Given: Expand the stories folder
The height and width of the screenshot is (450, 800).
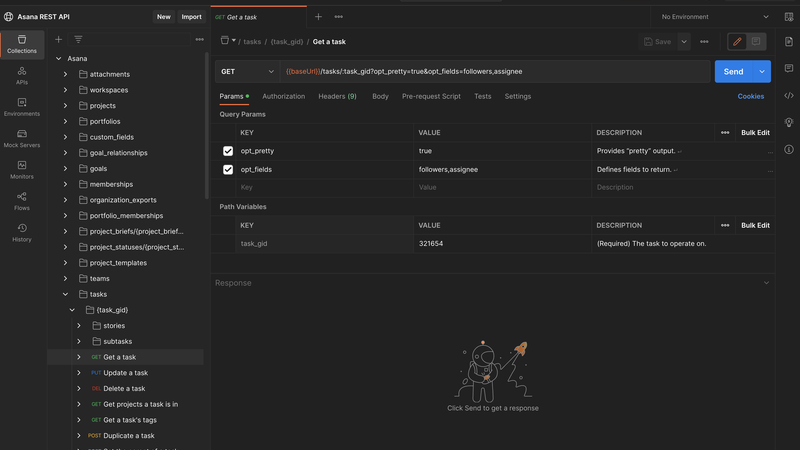Looking at the screenshot, I should click(x=79, y=326).
